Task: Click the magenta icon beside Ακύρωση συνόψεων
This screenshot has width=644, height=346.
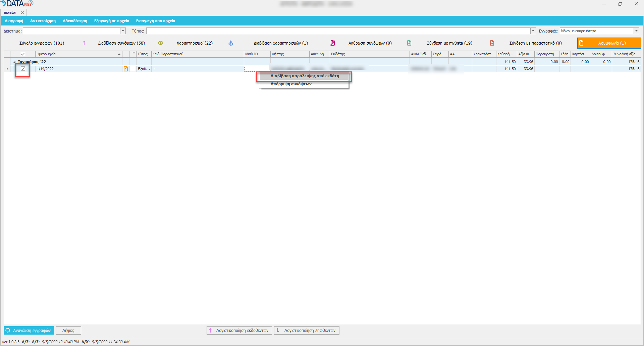Action: tap(333, 43)
